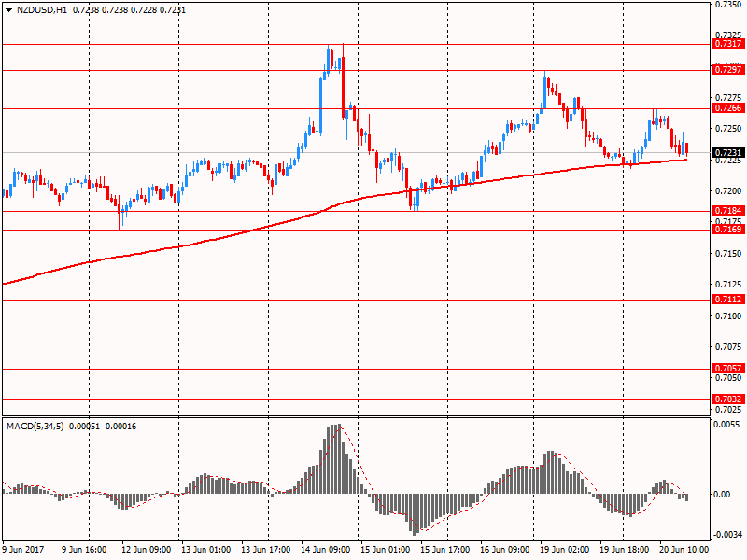Click the 0.7200 price scale value

[728, 191]
